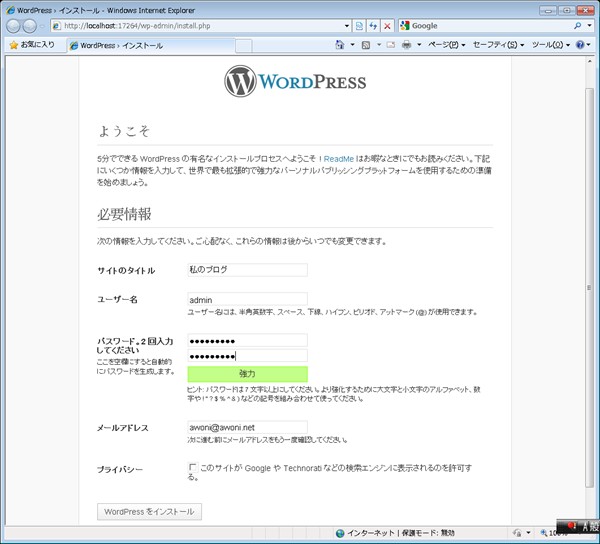The height and width of the screenshot is (544, 600).
Task: Toggle the search engine visibility privacy checkbox
Action: 193,467
